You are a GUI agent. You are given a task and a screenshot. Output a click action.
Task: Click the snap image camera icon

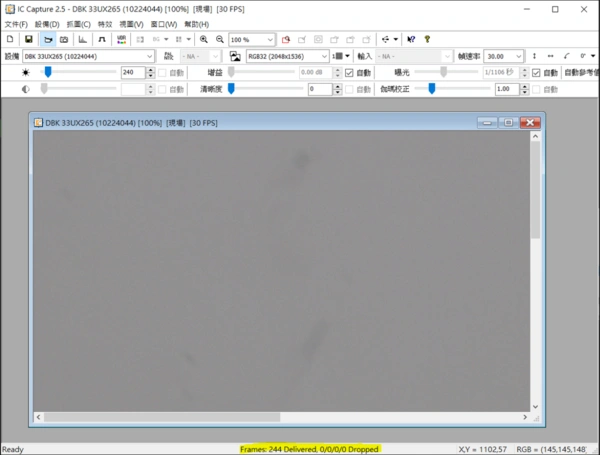tap(63, 39)
